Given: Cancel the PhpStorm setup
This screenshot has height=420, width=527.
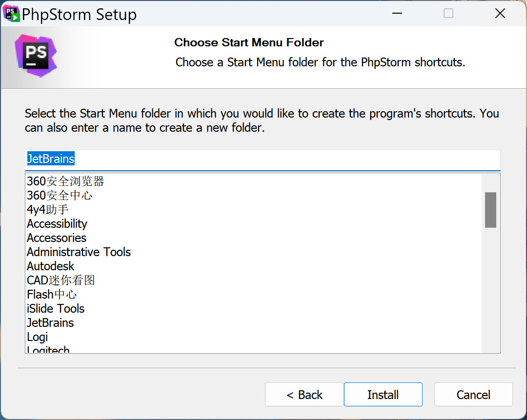Looking at the screenshot, I should tap(473, 395).
